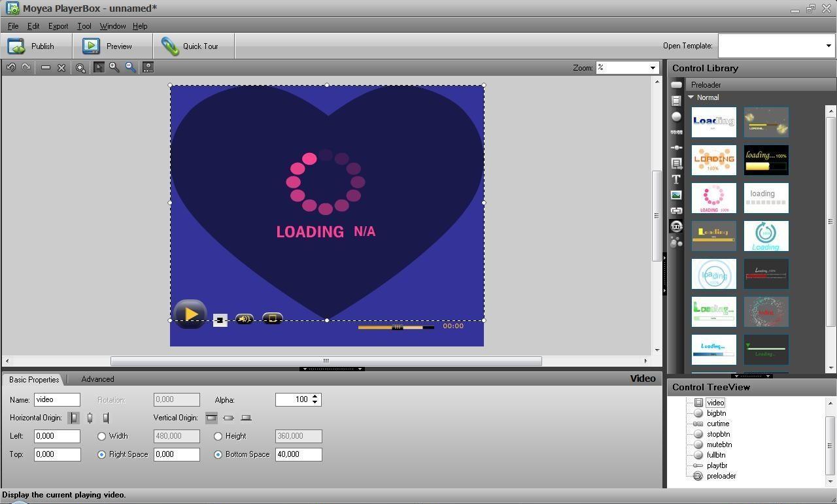837x504 pixels.
Task: Click the Bottom Space value field
Action: [299, 454]
